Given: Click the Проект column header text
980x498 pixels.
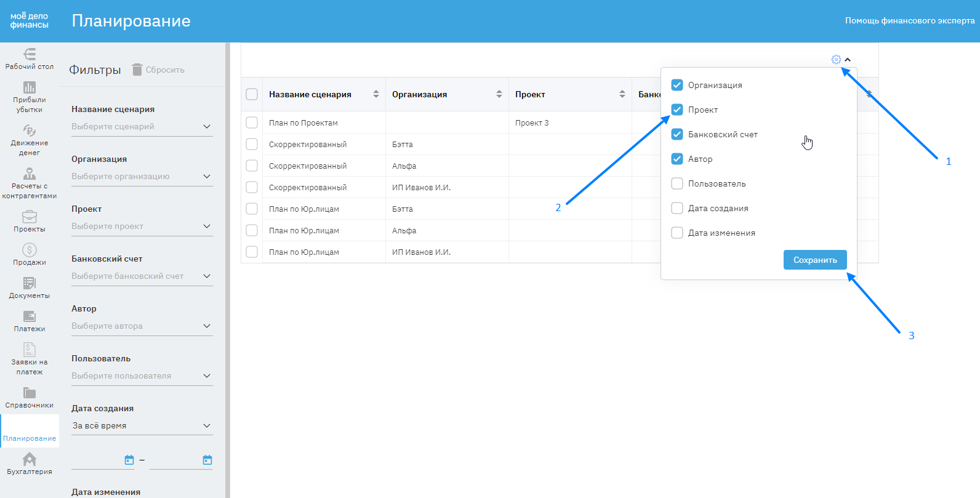Looking at the screenshot, I should [x=530, y=95].
